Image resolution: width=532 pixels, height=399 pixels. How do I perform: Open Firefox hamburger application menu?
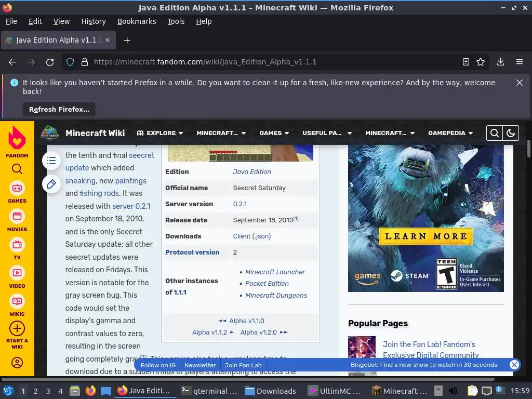click(x=520, y=62)
